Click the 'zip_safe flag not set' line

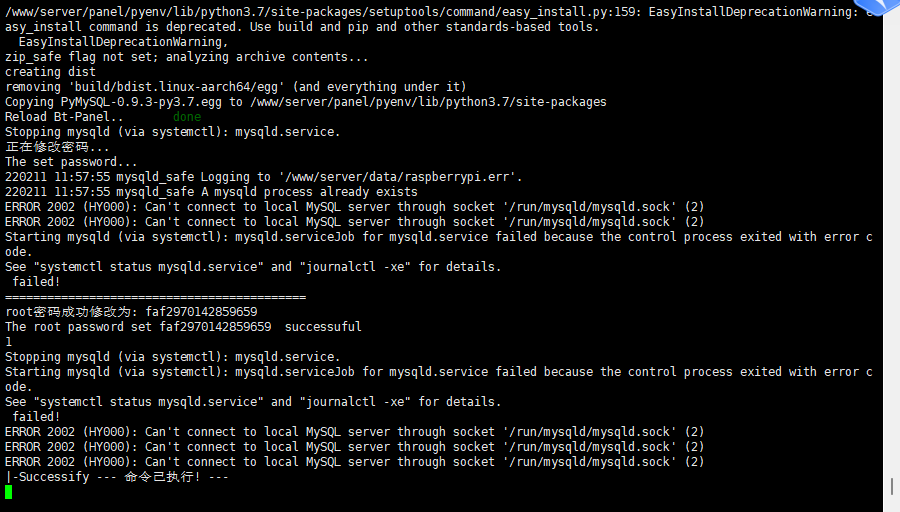pyautogui.click(x=187, y=57)
